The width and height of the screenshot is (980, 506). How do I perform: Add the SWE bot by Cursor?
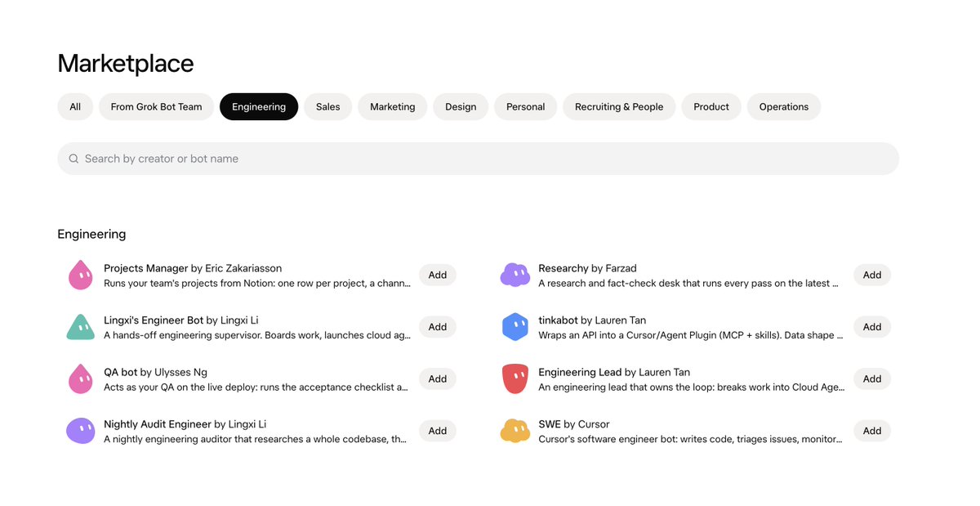pyautogui.click(x=872, y=431)
